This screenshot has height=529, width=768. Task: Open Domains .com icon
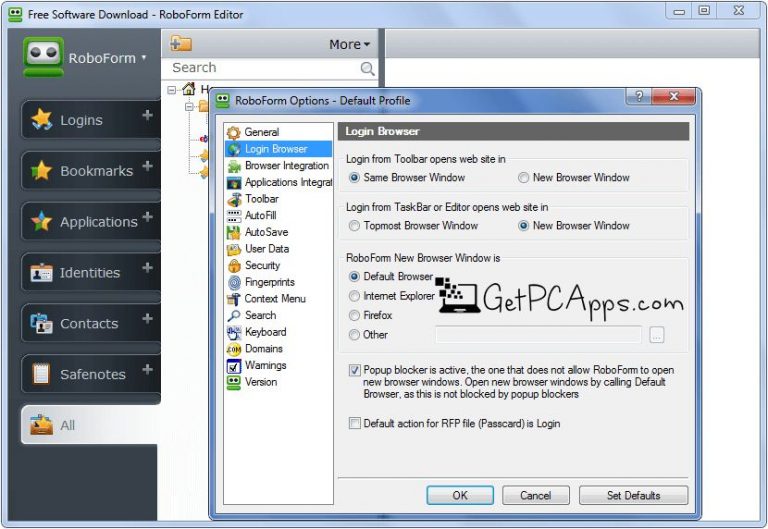click(x=234, y=349)
